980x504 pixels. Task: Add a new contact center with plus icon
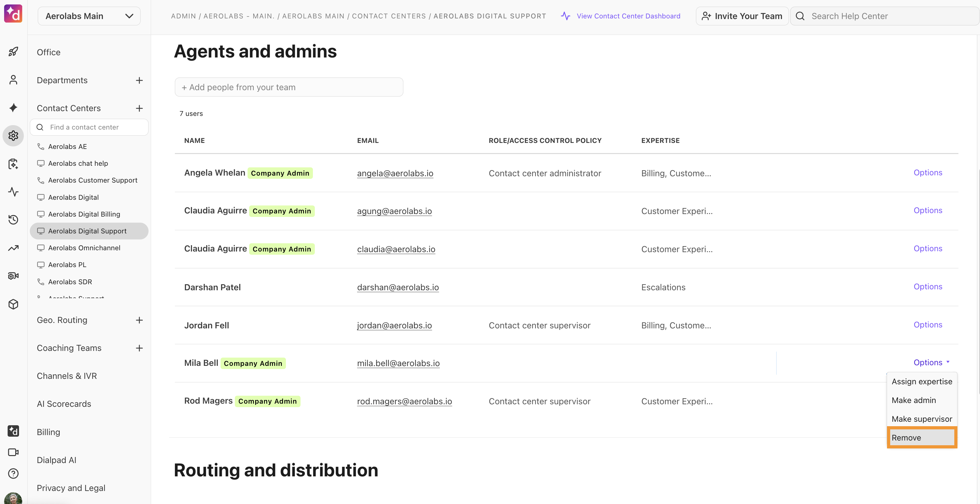139,108
